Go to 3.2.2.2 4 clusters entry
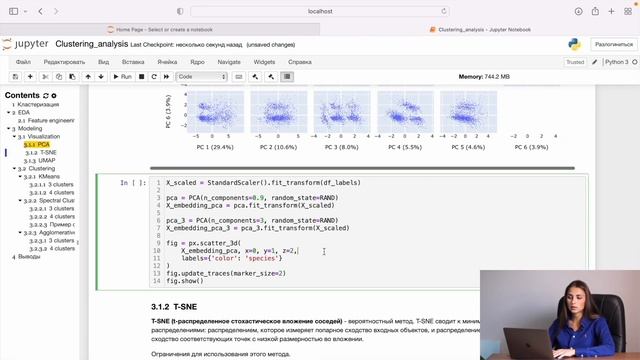This screenshot has width=640, height=360. click(52, 216)
